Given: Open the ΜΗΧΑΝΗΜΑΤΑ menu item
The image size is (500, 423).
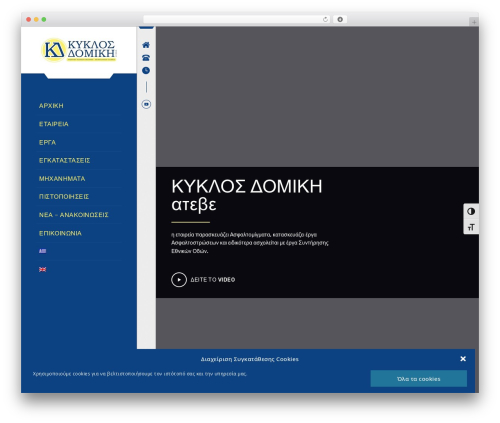Looking at the screenshot, I should pos(62,179).
